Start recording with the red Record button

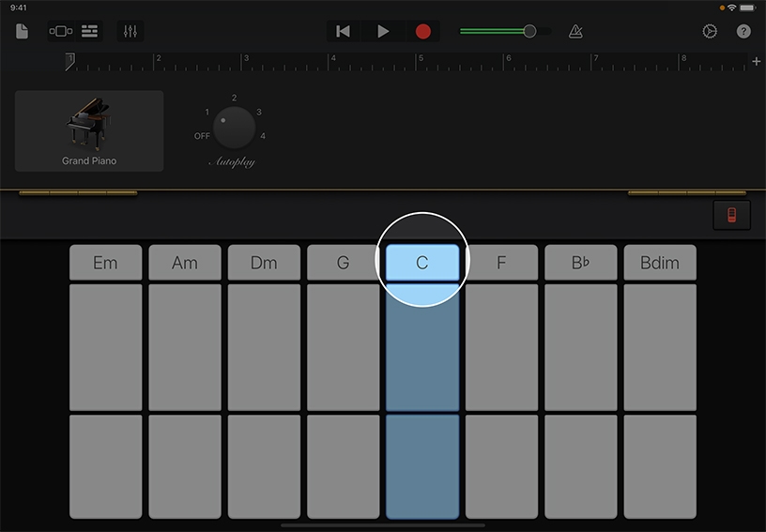pyautogui.click(x=422, y=31)
